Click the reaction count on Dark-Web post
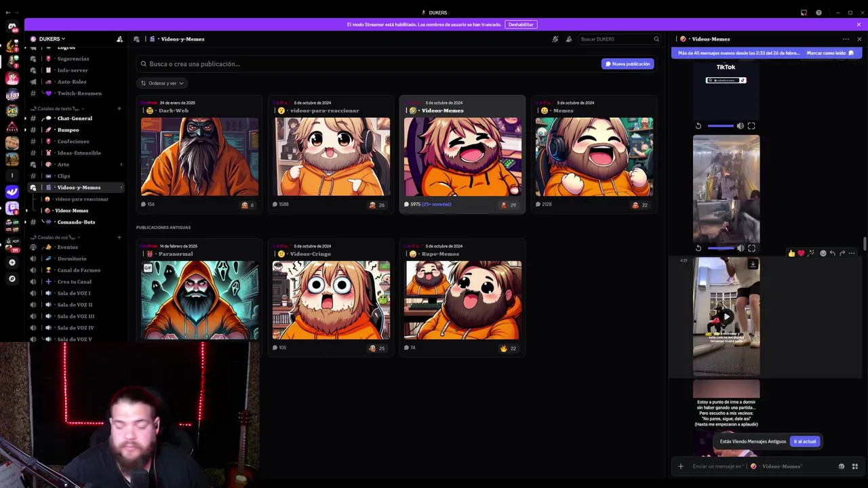Screen dimensions: 868x488 point(248,205)
